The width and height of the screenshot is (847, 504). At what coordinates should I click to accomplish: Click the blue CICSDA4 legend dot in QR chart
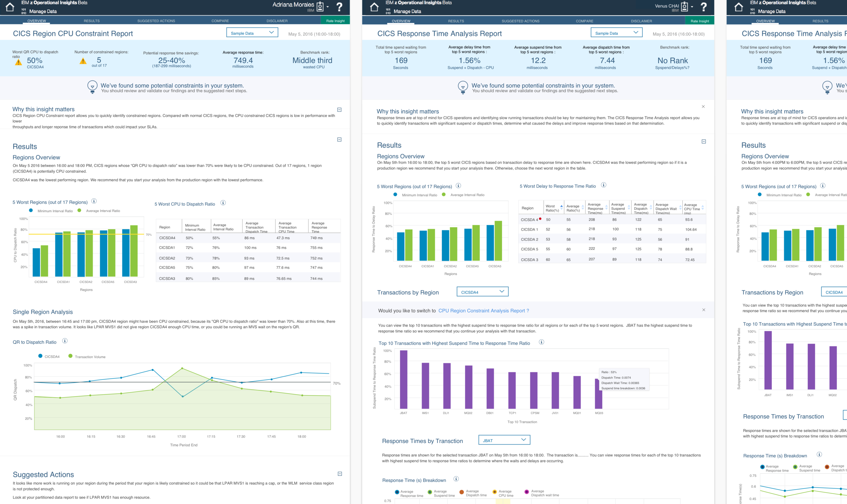pos(40,356)
